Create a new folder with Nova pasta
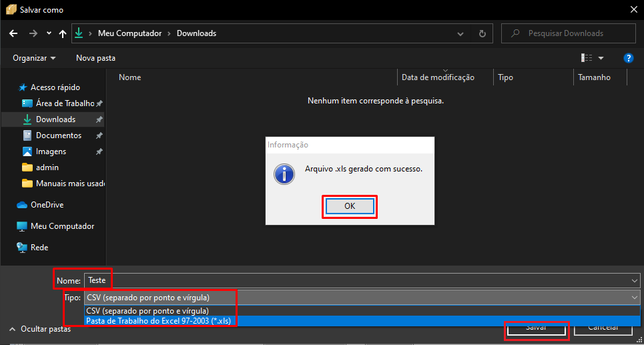644x345 pixels. (95, 58)
